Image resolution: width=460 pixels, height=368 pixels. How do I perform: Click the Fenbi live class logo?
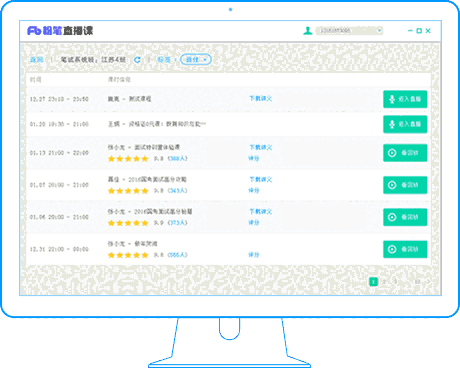coord(60,31)
